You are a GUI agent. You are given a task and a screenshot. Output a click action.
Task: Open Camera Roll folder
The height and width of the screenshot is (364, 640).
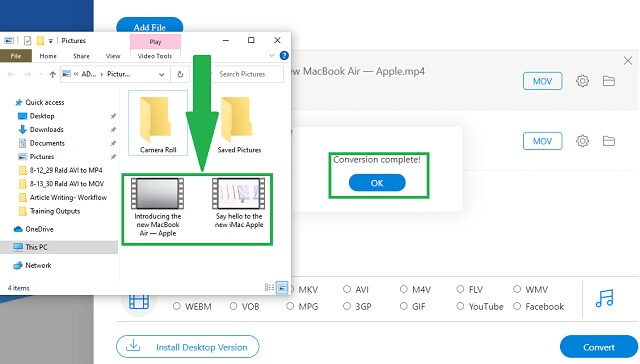158,123
